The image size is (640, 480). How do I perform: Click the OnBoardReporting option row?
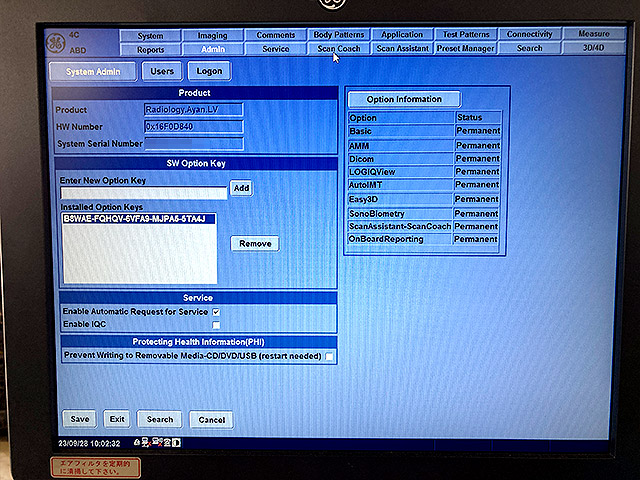423,239
